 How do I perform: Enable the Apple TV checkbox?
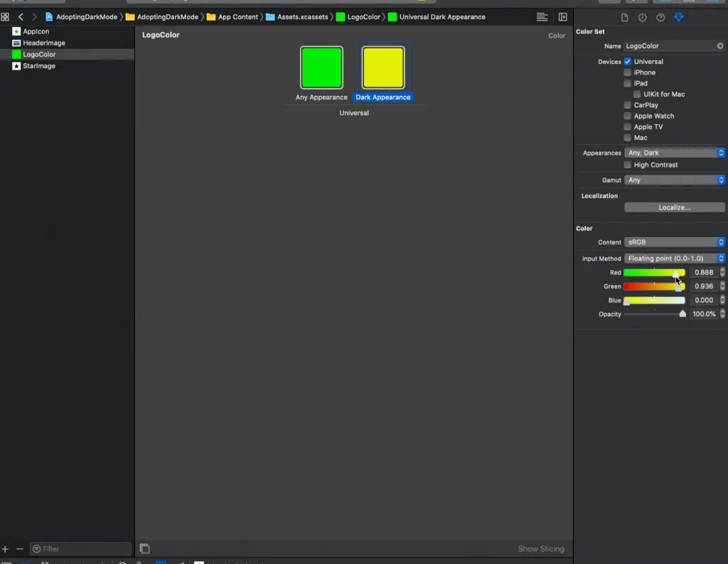627,126
